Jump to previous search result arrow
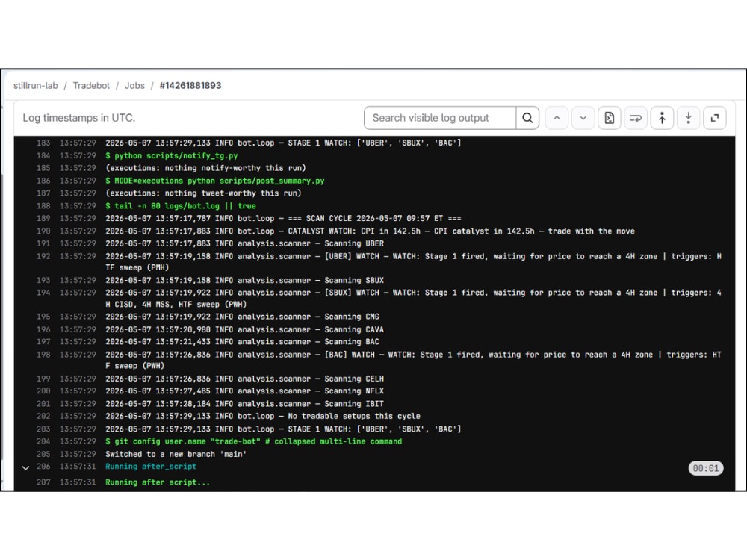747x560 pixels. [557, 118]
